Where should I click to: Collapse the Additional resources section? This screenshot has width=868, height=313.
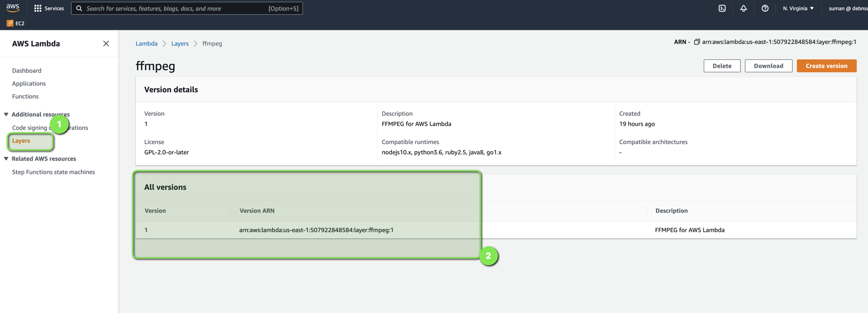pos(6,114)
